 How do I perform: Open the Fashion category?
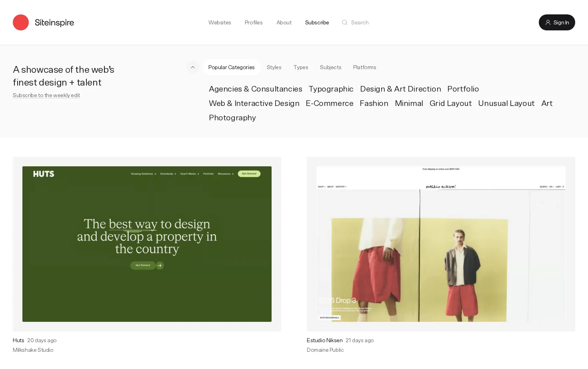tap(374, 103)
